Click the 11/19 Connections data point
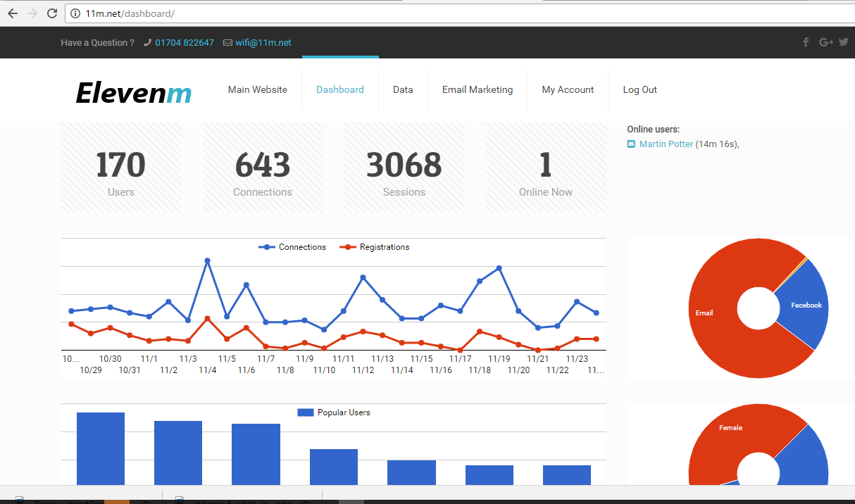This screenshot has height=504, width=855. [499, 268]
